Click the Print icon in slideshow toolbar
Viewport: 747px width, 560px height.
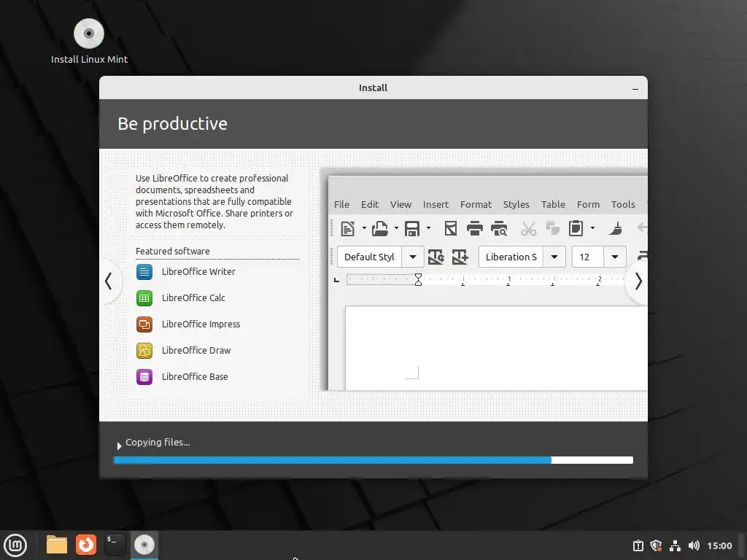[474, 228]
